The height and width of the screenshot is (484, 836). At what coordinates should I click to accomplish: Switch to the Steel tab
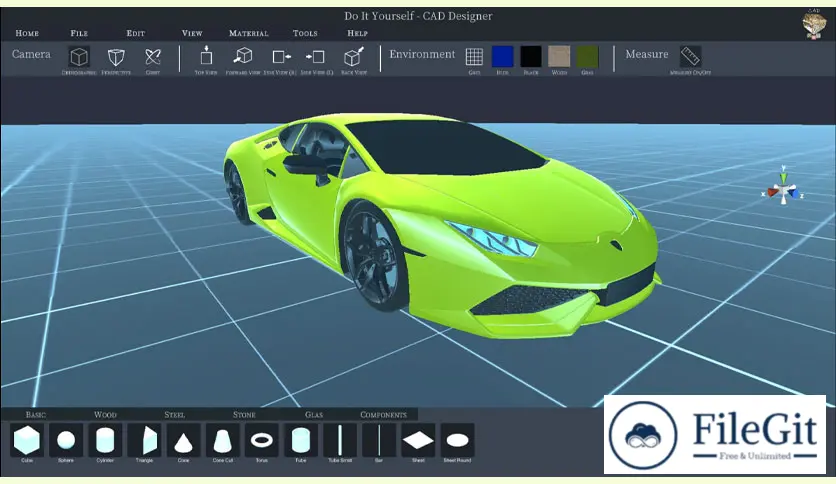[174, 415]
